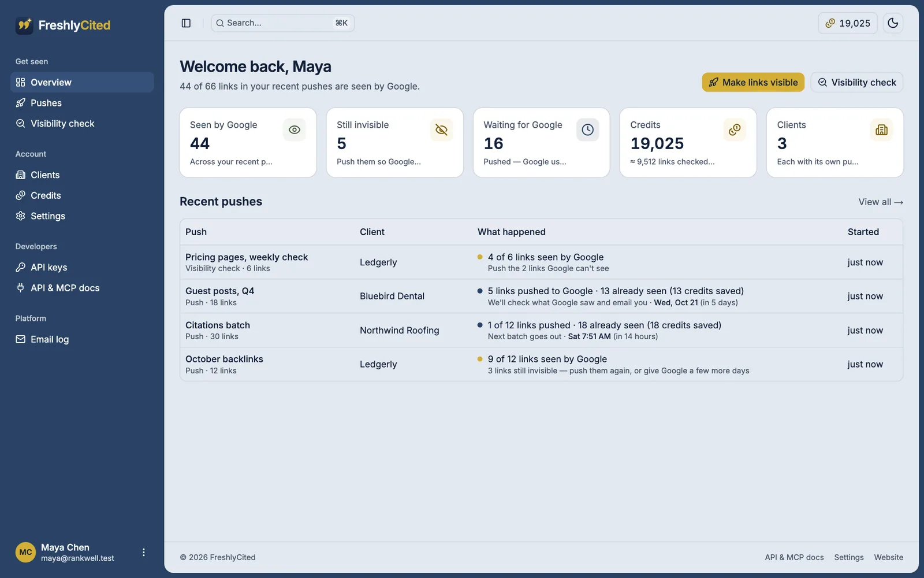Click the coins icon on Credits card

pyautogui.click(x=735, y=130)
